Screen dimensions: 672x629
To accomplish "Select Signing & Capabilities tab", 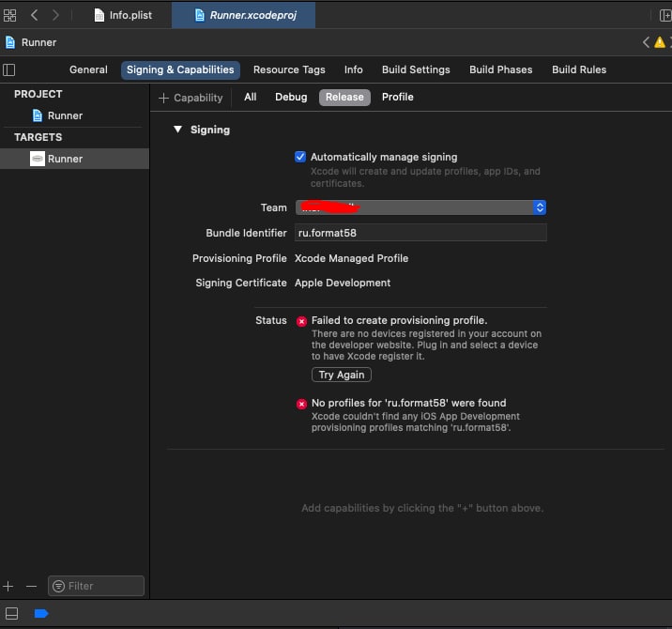I will click(x=180, y=69).
